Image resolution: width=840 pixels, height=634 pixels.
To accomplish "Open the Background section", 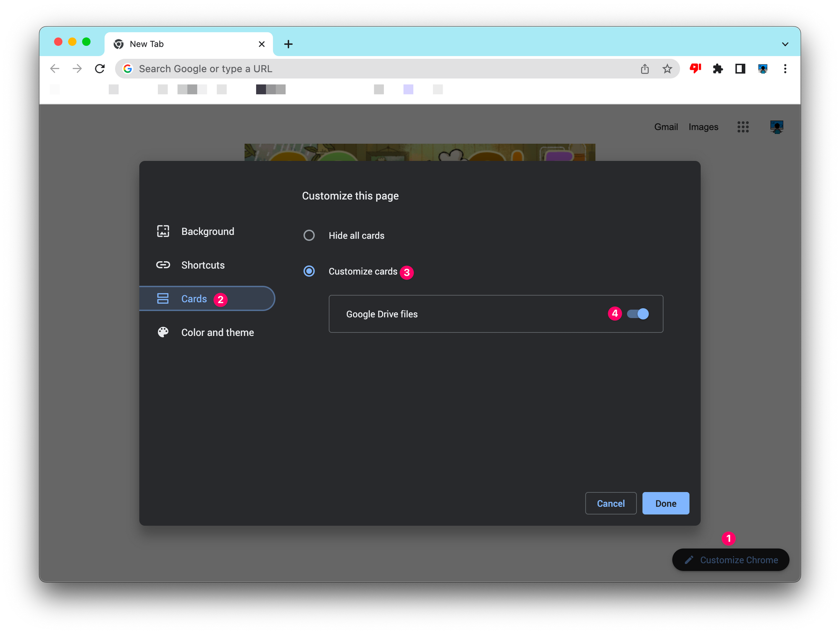I will [x=207, y=231].
